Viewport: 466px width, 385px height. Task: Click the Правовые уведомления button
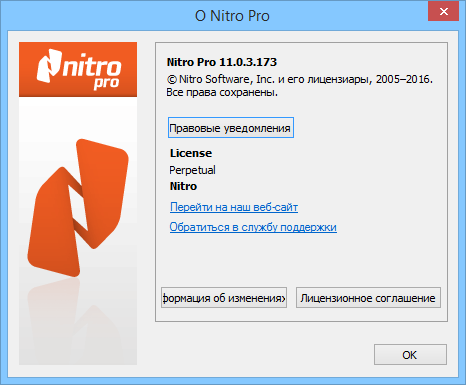[231, 127]
